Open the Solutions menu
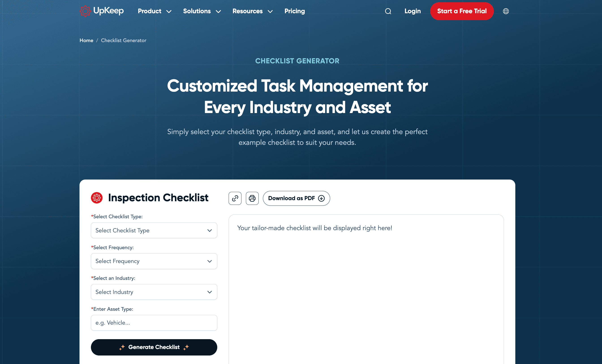This screenshot has width=602, height=364. coord(197,11)
